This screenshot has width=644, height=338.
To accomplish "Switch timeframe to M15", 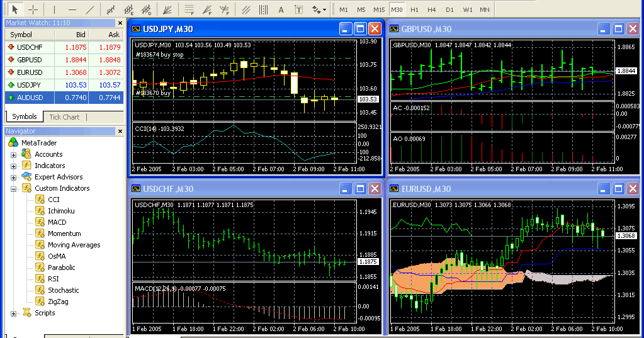I will tap(379, 9).
